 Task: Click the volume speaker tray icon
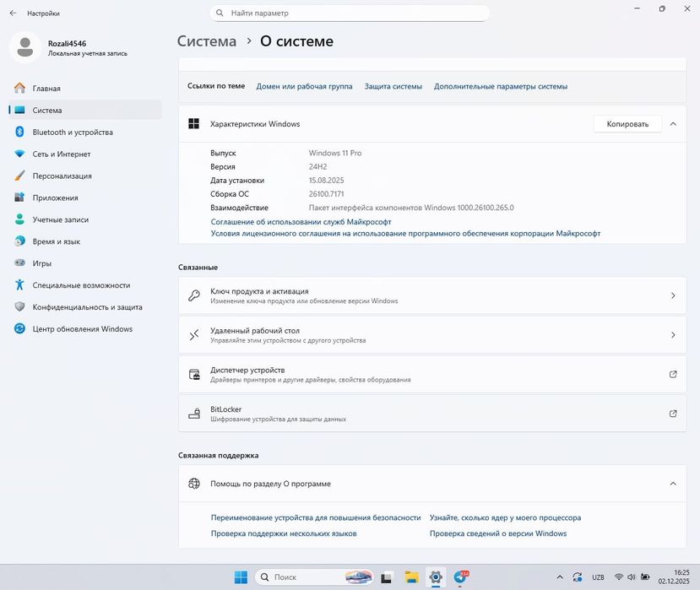(632, 577)
